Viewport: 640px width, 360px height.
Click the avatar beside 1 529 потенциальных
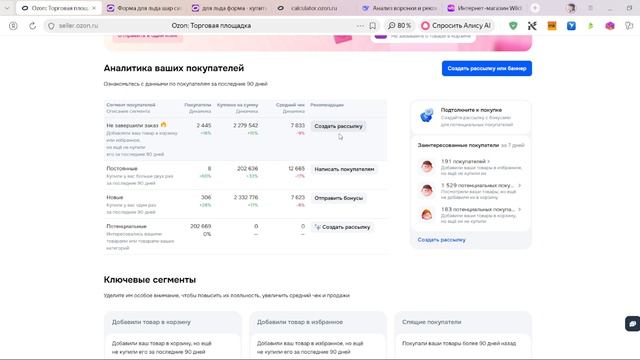coord(427,190)
